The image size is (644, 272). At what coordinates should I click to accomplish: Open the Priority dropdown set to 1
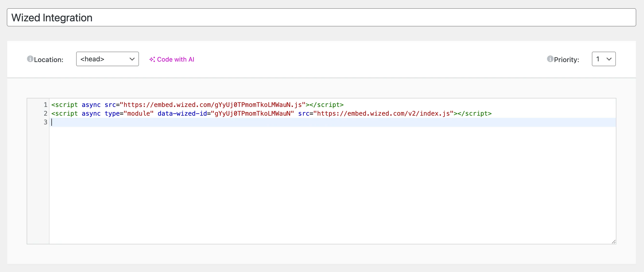(x=604, y=59)
